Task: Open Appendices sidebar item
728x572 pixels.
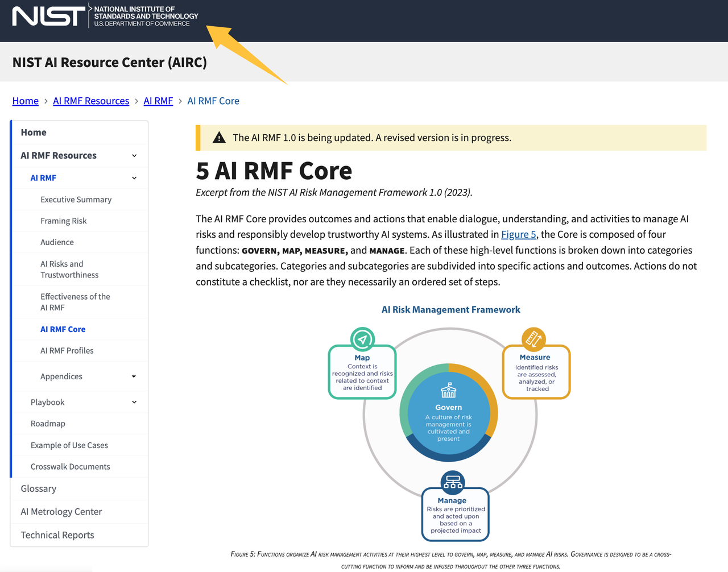Action: [x=61, y=376]
